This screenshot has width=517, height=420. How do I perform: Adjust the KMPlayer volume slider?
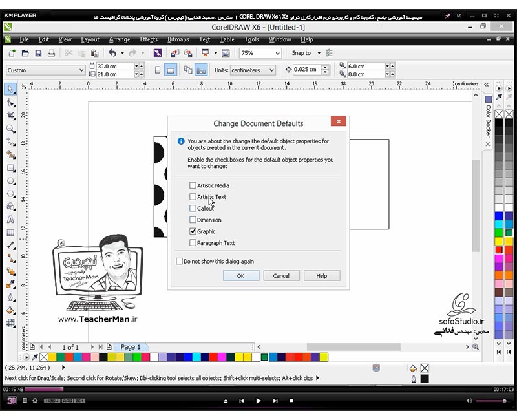492,401
